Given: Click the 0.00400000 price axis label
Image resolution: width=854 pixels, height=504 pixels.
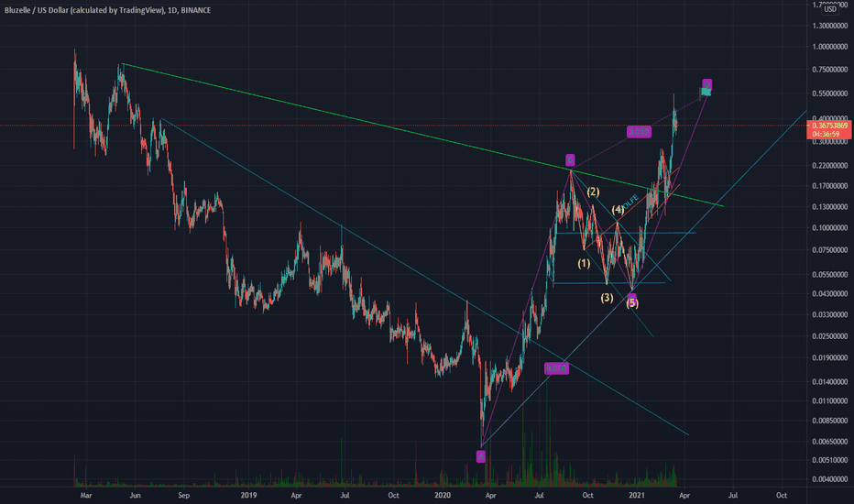Looking at the screenshot, I should pos(830,479).
